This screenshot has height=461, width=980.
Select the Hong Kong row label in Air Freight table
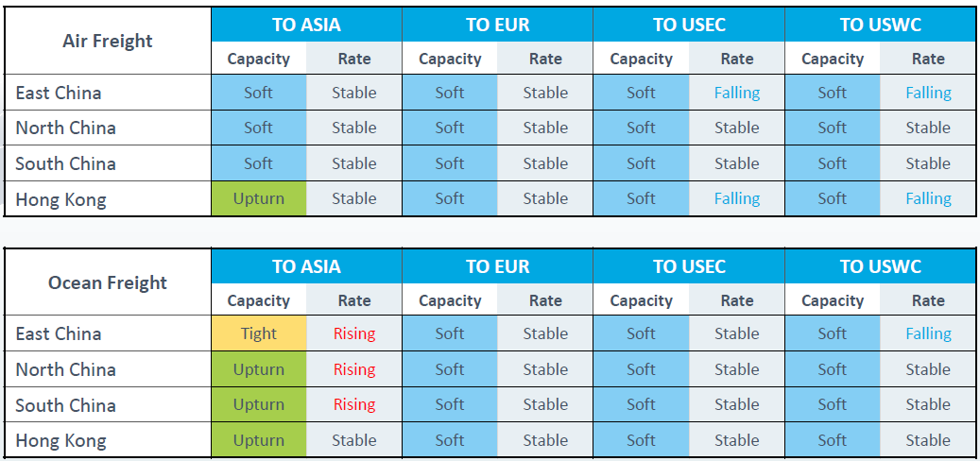[60, 198]
